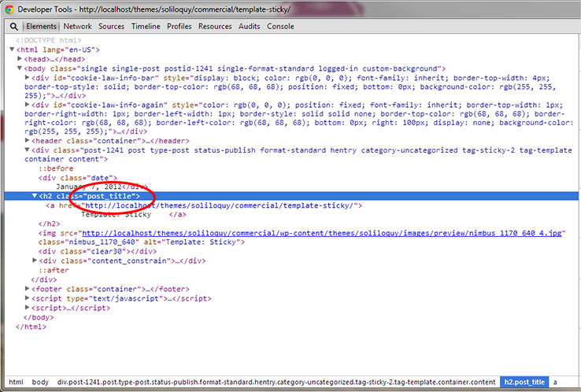Open the Profiles tab
Image resolution: width=581 pixels, height=392 pixels.
point(179,26)
